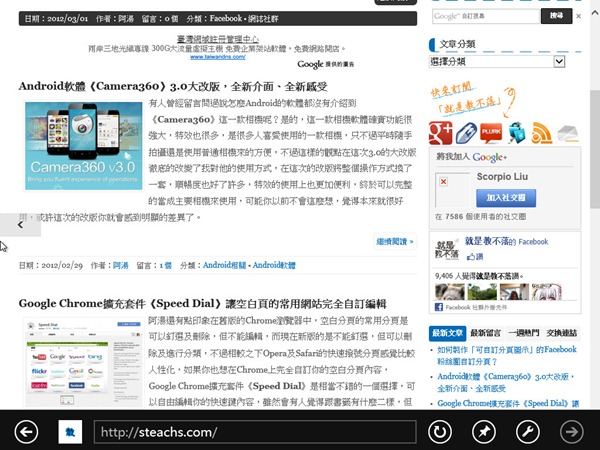The width and height of the screenshot is (600, 450).
Task: Refresh the page with the reload icon
Action: point(440,432)
